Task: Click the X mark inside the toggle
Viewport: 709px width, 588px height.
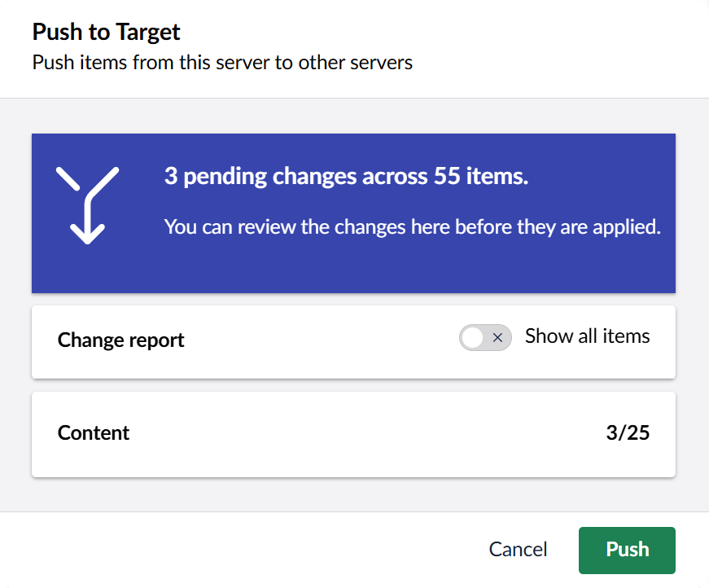Action: pos(497,337)
